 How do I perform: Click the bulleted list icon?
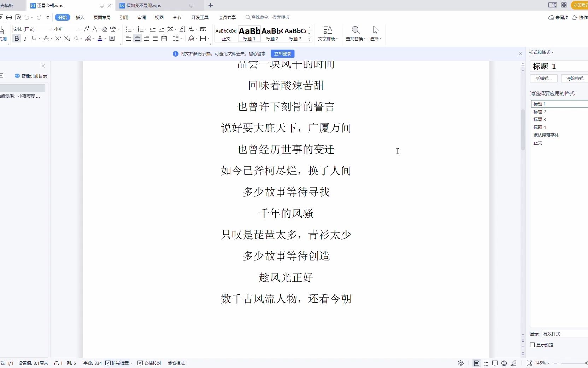click(x=129, y=29)
